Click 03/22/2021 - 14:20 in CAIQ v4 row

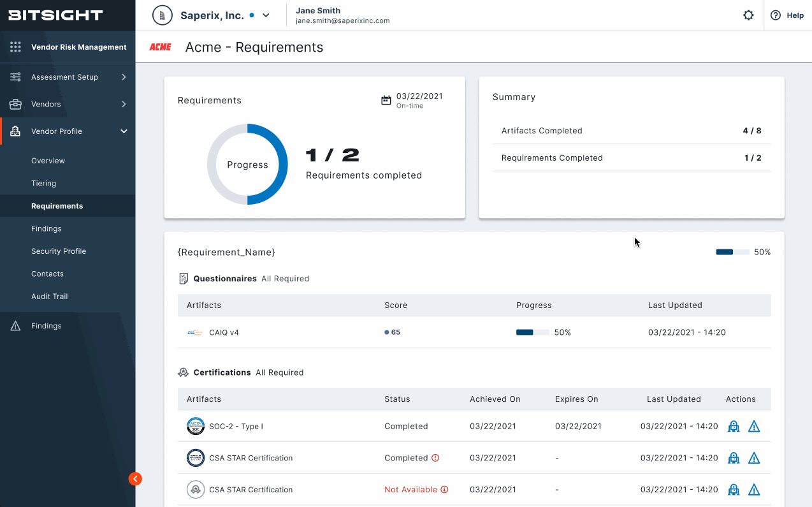click(x=687, y=332)
